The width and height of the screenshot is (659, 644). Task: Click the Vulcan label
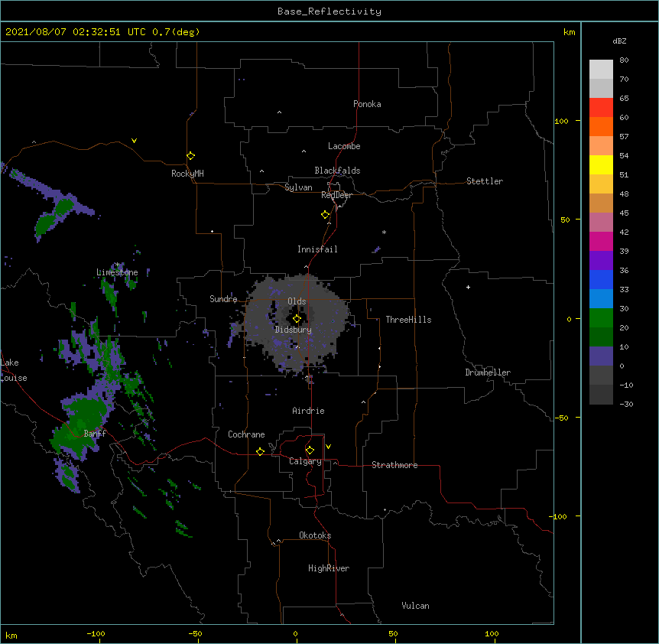[415, 606]
